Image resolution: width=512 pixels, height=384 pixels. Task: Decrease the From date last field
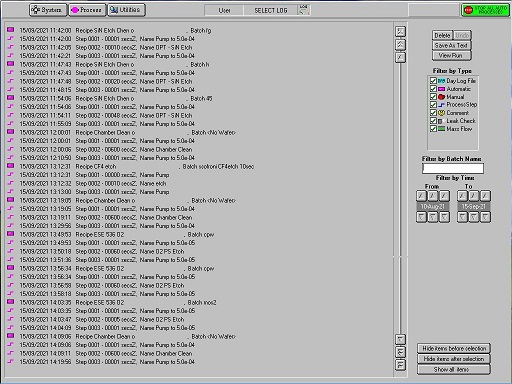(x=444, y=217)
